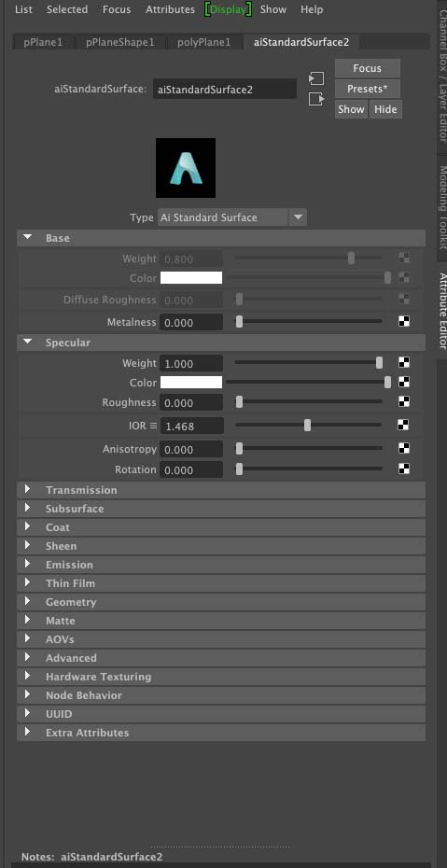Click the output connection arrow icon
The width and height of the screenshot is (447, 868).
tap(316, 100)
